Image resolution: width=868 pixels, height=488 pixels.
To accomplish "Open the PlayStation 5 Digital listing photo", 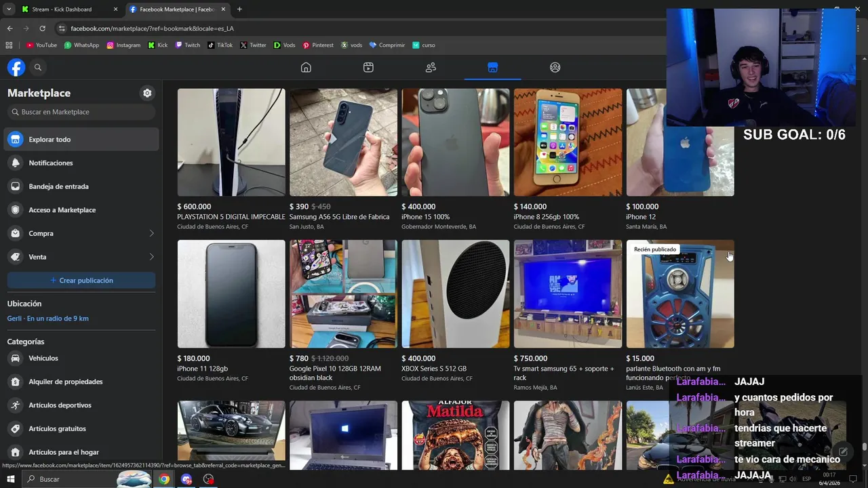I will pyautogui.click(x=231, y=142).
